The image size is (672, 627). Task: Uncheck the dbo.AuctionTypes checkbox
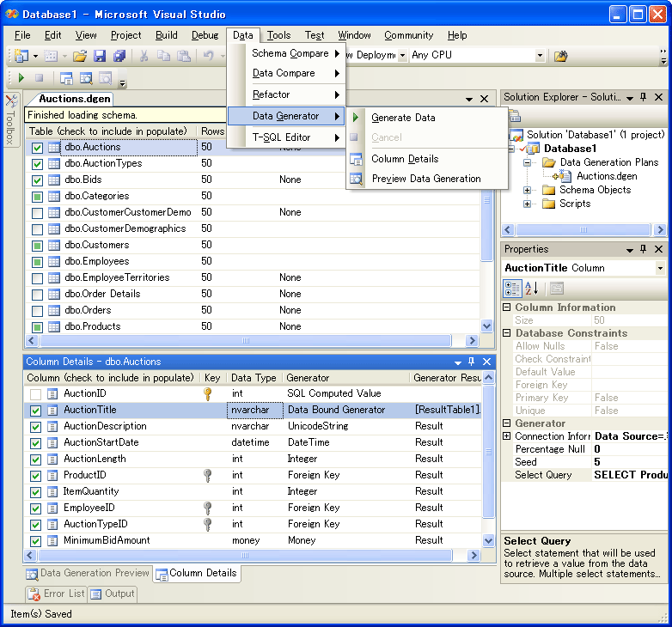(37, 164)
